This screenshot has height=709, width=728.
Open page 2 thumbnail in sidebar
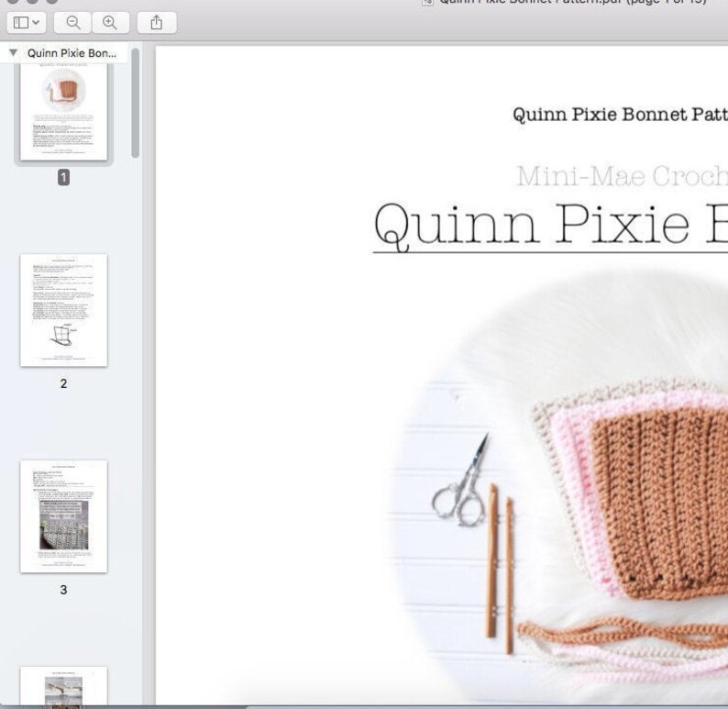point(63,310)
